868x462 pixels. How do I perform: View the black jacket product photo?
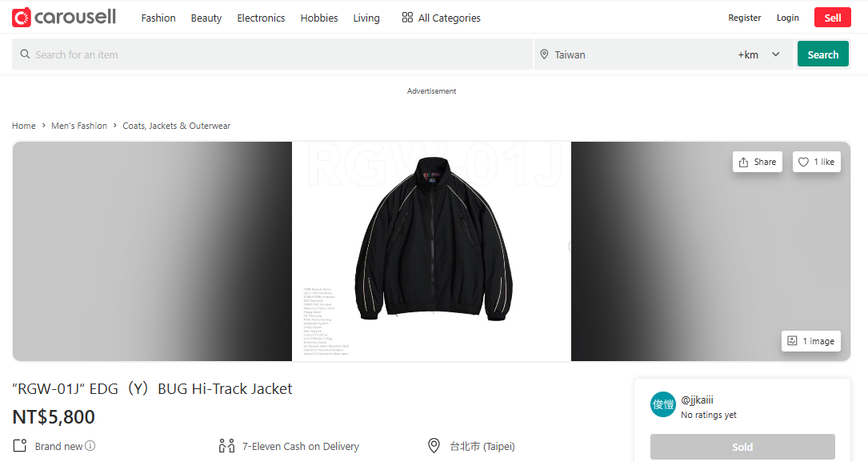point(432,251)
